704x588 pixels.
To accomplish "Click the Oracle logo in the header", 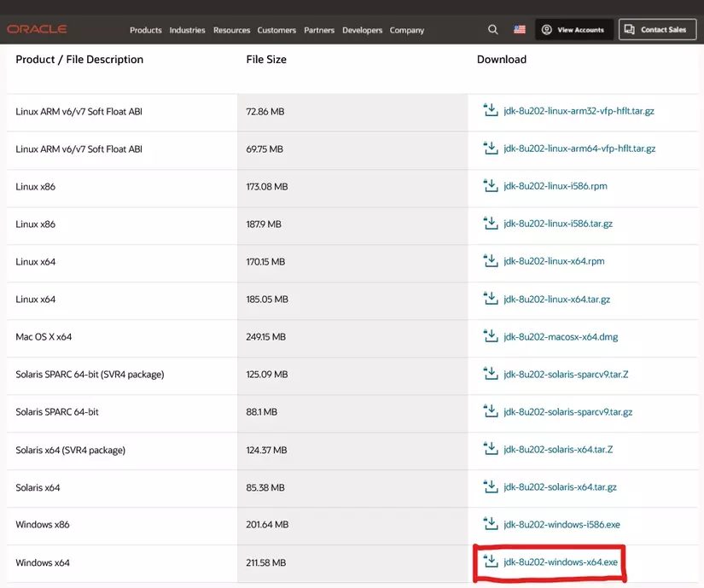I will 37,29.
